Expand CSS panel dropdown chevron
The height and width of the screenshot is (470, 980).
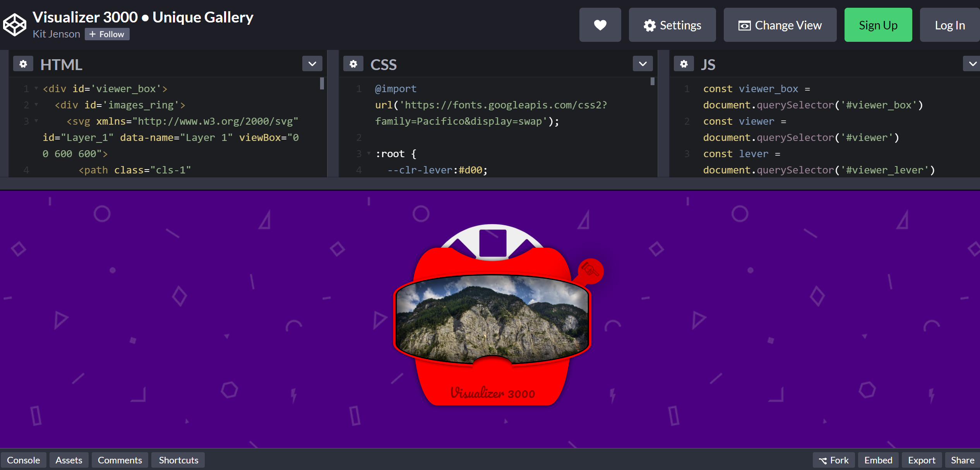click(642, 64)
